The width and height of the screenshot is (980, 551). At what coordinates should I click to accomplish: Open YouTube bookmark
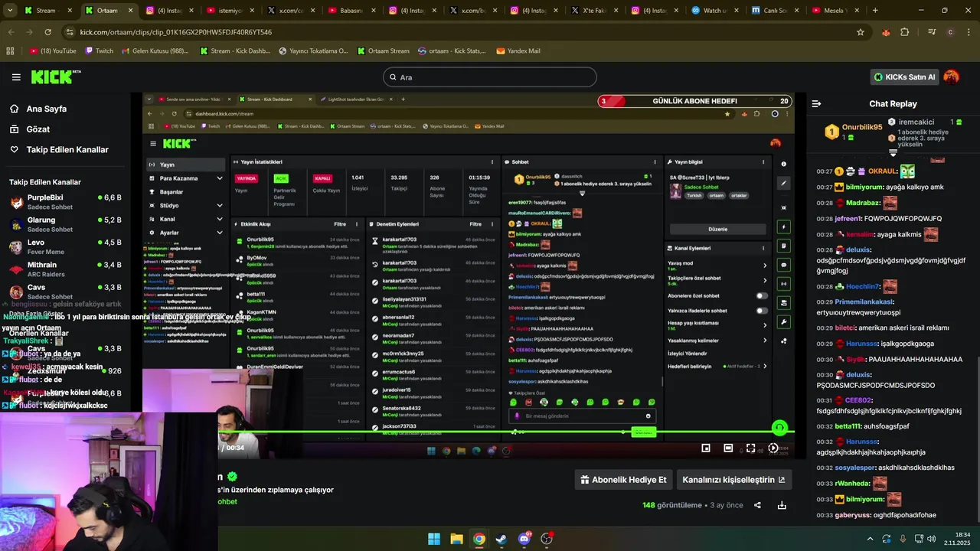coord(53,51)
